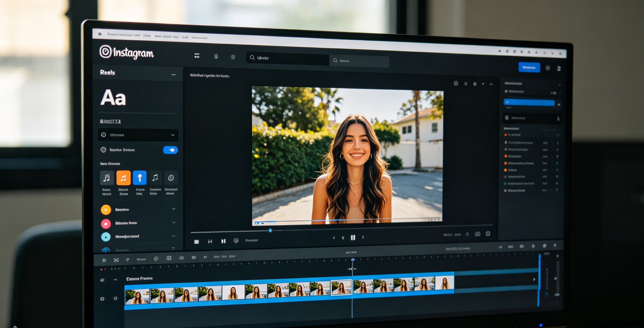The image size is (644, 328).
Task: Click the Instagram logo
Action: [x=127, y=53]
